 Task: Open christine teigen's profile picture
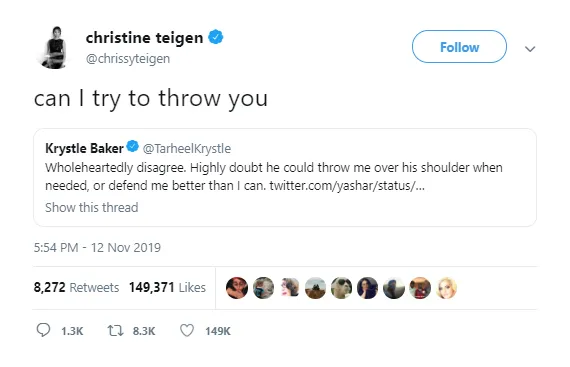tap(54, 48)
